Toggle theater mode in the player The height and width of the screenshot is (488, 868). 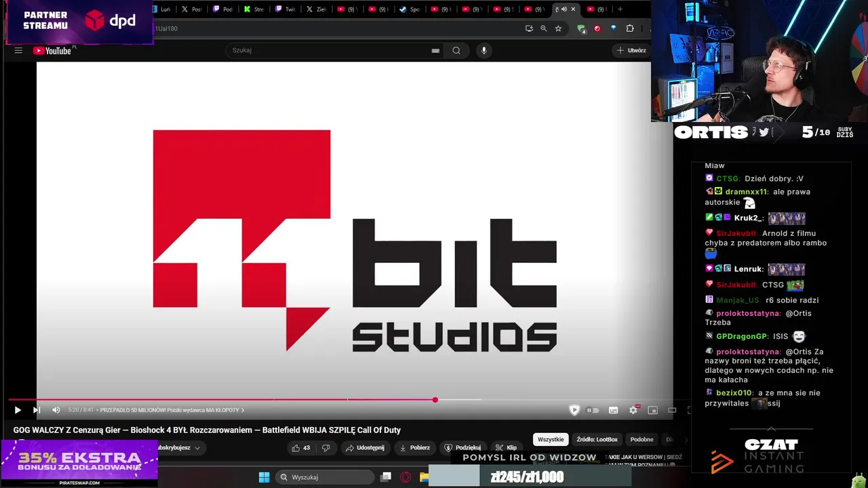pos(672,410)
